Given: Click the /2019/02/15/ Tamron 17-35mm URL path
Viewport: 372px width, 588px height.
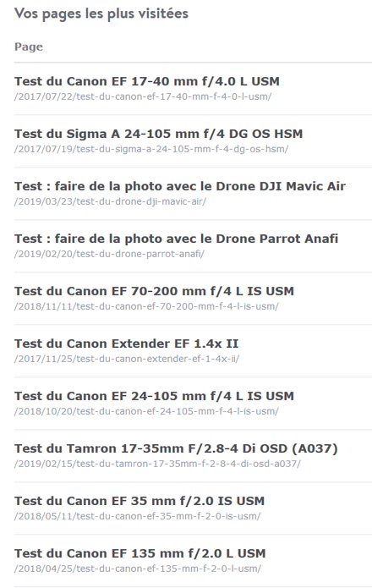Looking at the screenshot, I should (157, 464).
